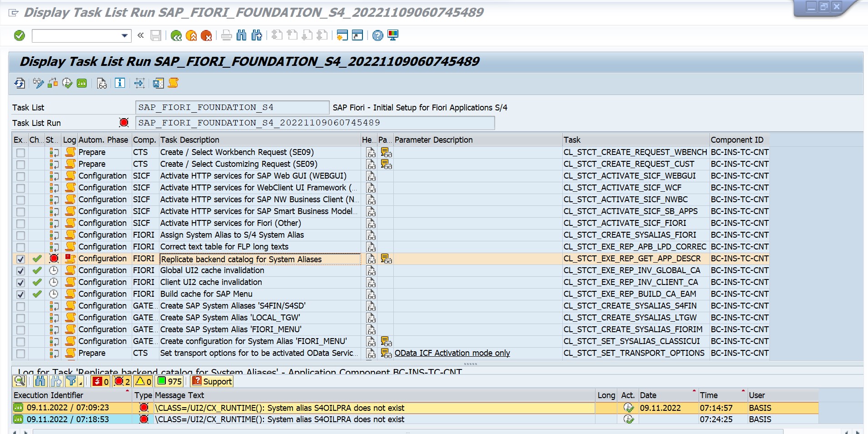Image resolution: width=868 pixels, height=434 pixels.
Task: Click the green Enter checkmark icon
Action: pyautogui.click(x=20, y=35)
